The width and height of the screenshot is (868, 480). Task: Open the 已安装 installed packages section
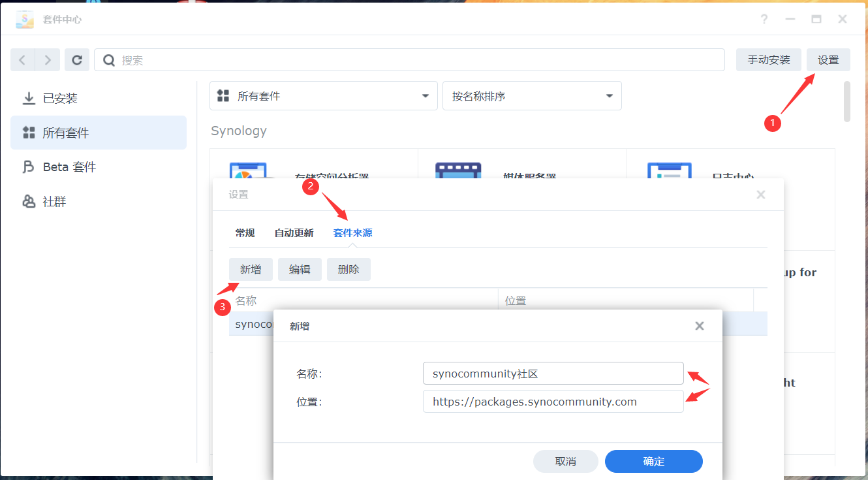point(60,99)
